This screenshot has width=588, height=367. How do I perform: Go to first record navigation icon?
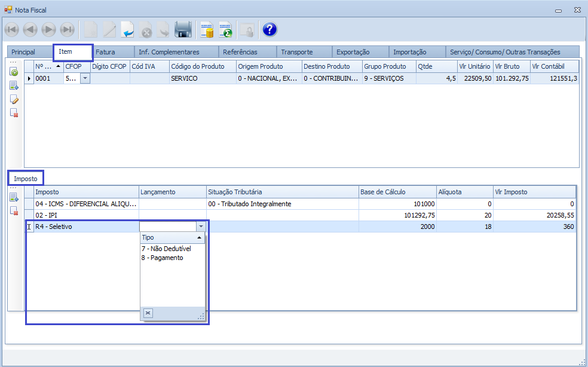pos(11,29)
